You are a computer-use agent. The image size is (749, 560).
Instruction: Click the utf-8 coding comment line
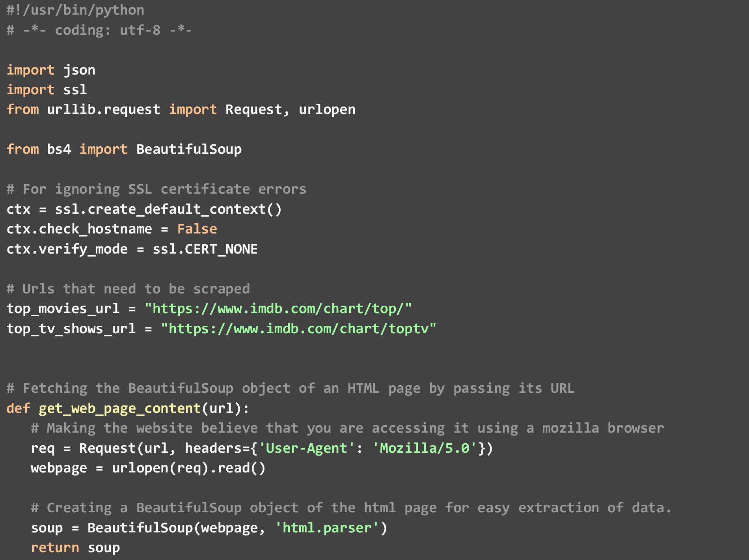(99, 30)
